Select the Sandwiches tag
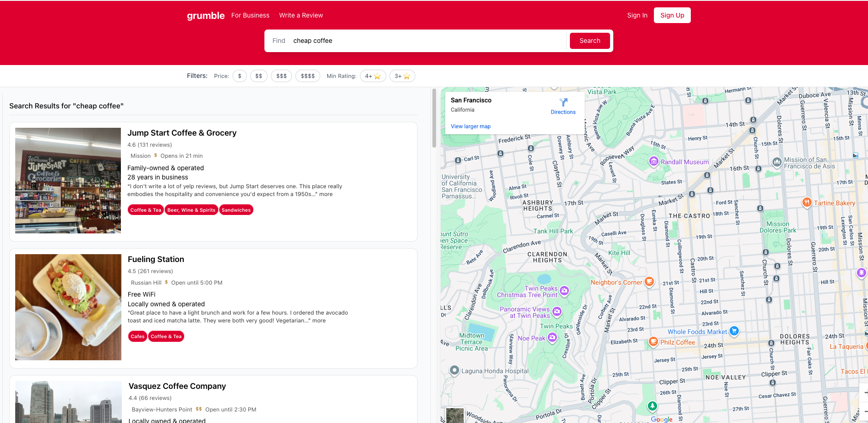This screenshot has width=868, height=423. 236,210
